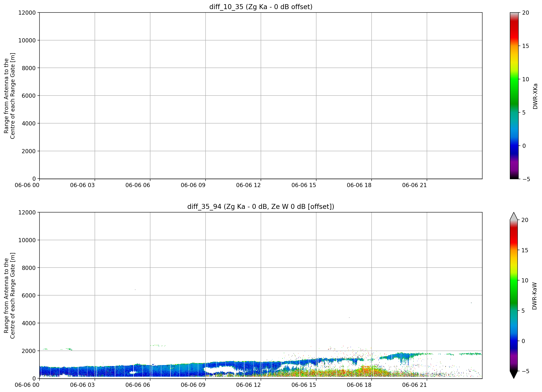Click the top plot's y-axis label

(10, 96)
